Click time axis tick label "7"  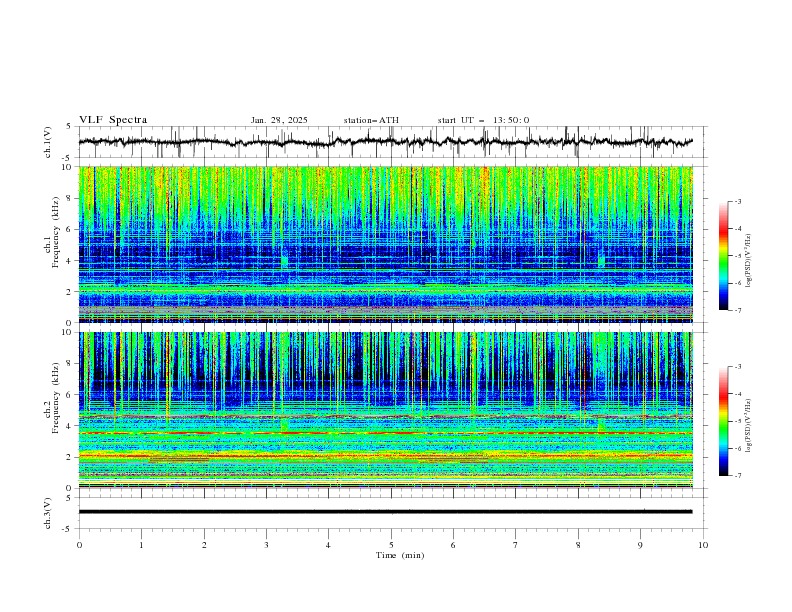(516, 545)
